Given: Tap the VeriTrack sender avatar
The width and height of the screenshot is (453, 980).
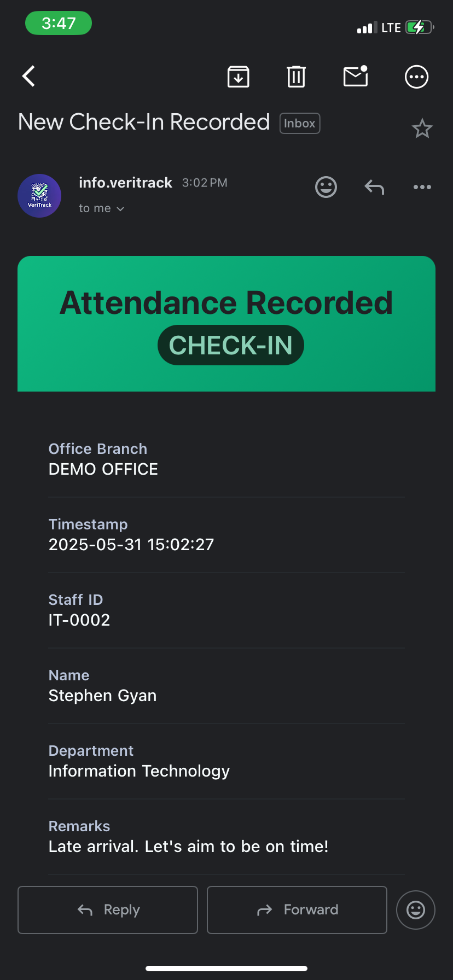Looking at the screenshot, I should 39,196.
